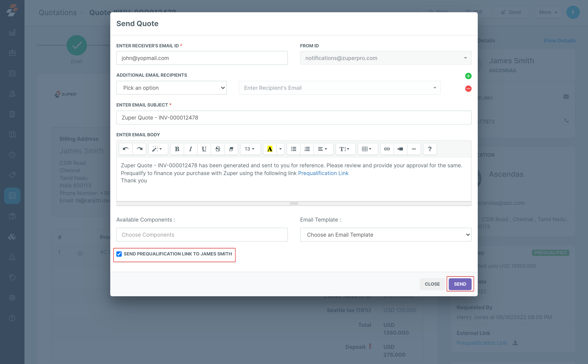The width and height of the screenshot is (588, 364).
Task: Remove recipient with red minus icon
Action: (468, 89)
